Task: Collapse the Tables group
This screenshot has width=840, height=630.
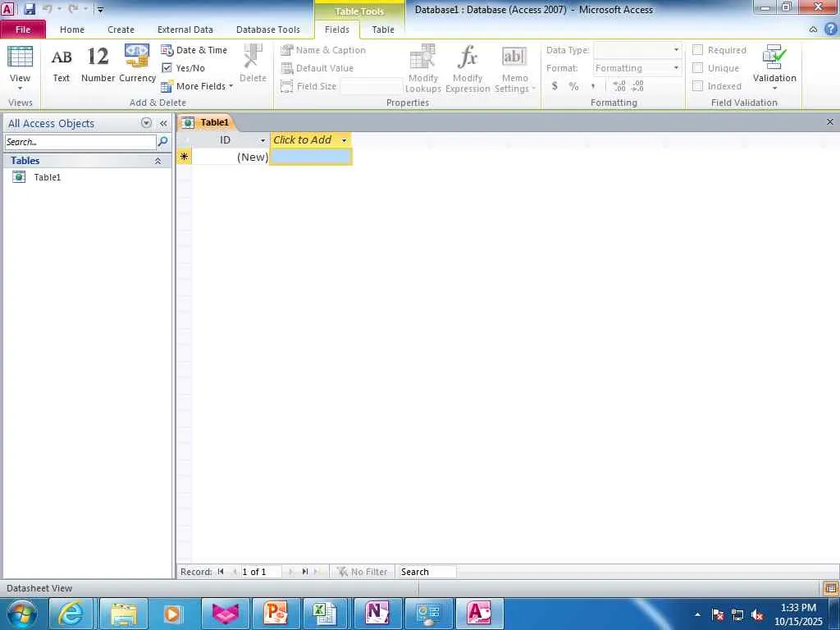Action: pos(158,161)
